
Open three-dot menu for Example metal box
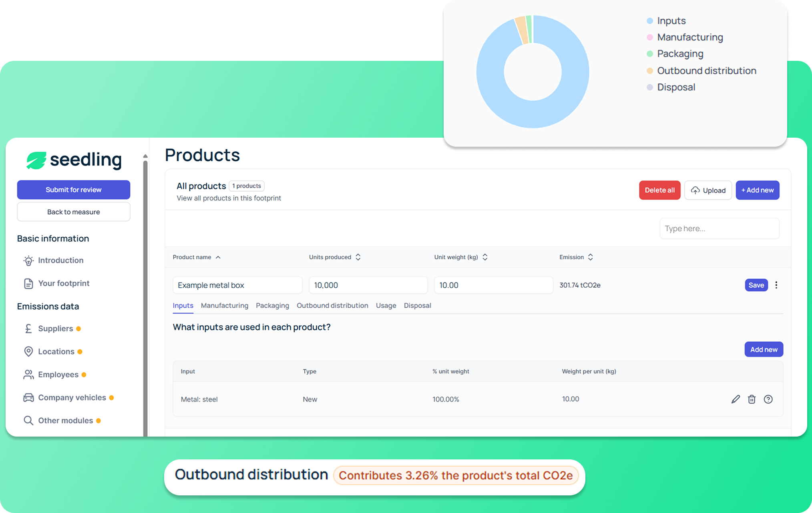coord(776,285)
